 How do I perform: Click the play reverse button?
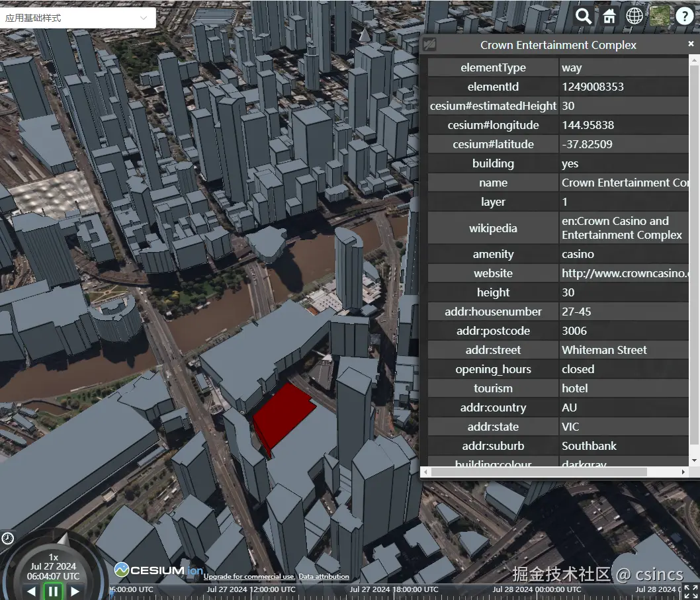coord(31,591)
